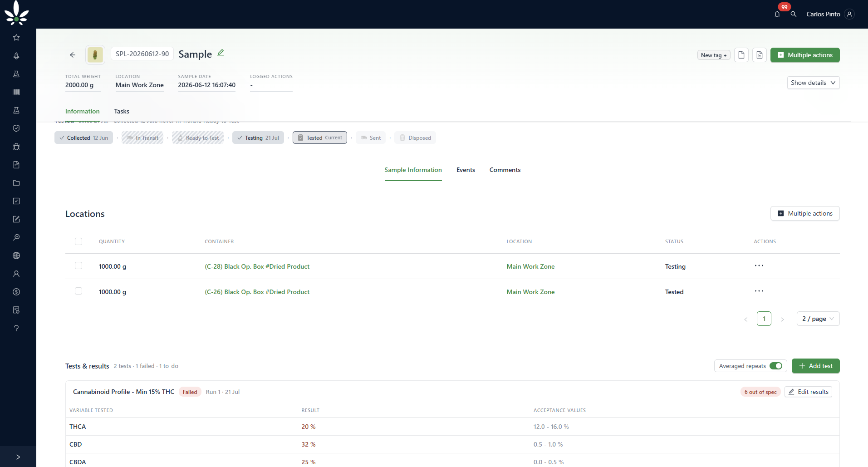Open the Events tab

coord(466,170)
